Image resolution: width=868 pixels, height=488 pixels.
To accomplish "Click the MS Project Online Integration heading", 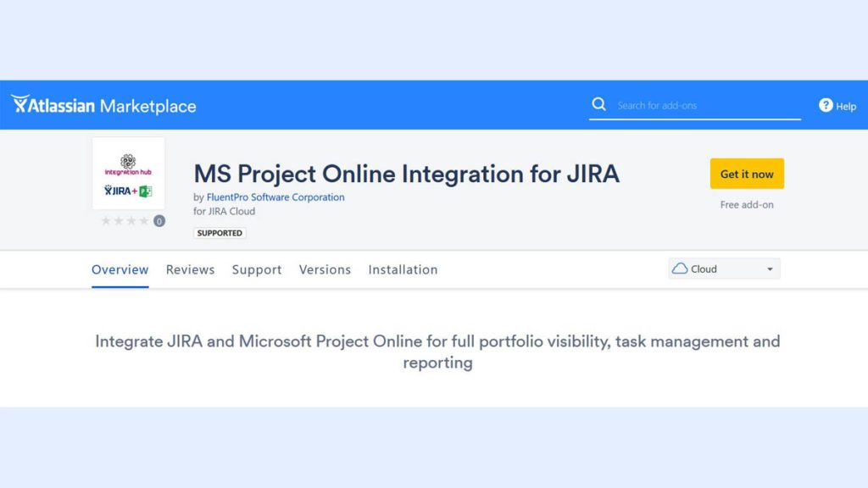I will 407,174.
